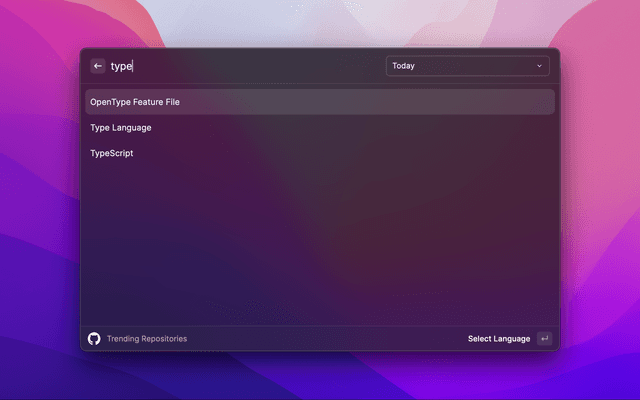640x400 pixels.
Task: Click the chevron arrow beside Today
Action: tap(540, 66)
